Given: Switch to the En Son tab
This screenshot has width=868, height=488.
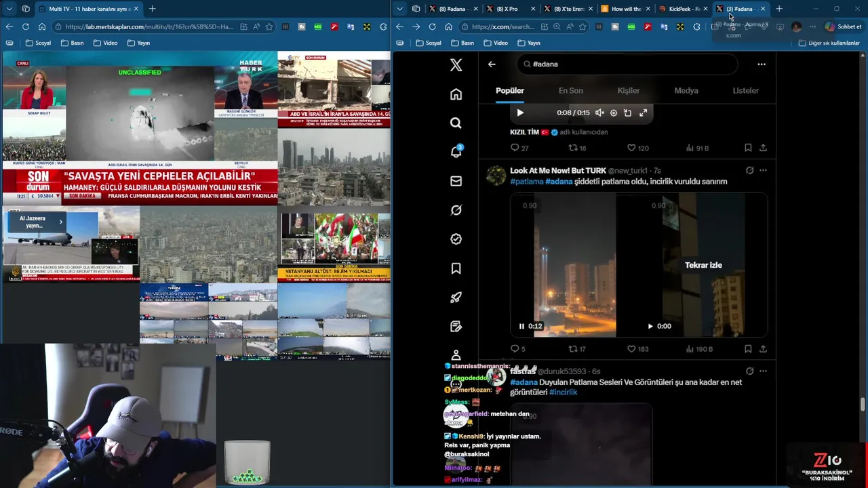Looking at the screenshot, I should pos(570,90).
